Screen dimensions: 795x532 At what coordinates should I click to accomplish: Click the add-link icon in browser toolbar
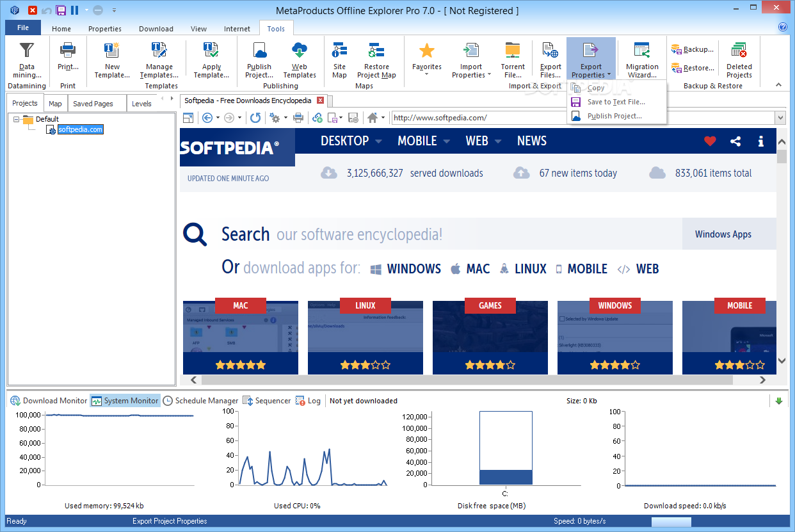[317, 118]
